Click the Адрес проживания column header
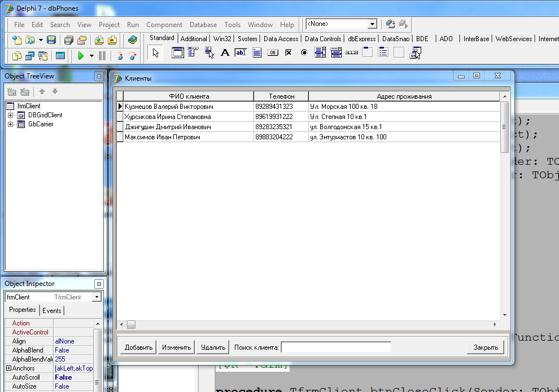This screenshot has height=392, width=559. pyautogui.click(x=404, y=96)
